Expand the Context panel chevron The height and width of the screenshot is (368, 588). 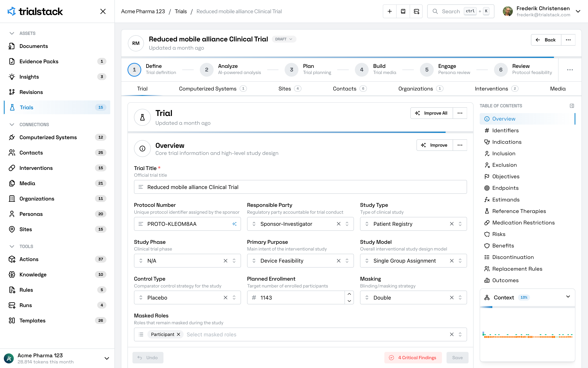pyautogui.click(x=568, y=297)
